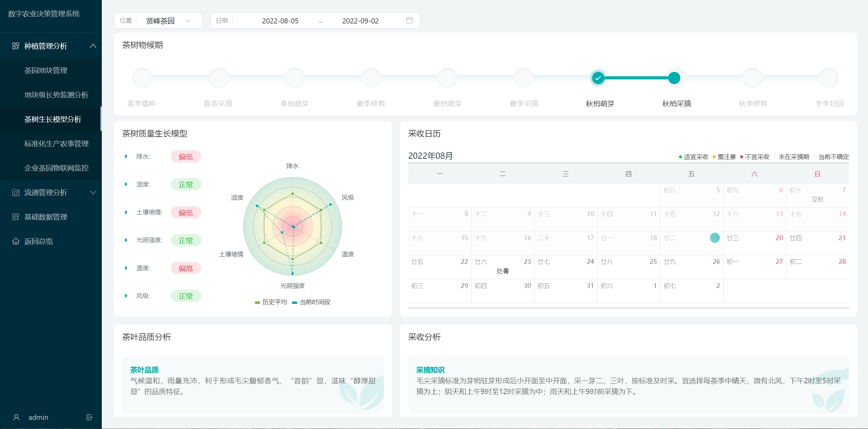Expand the 流通管理分析 menu section

[93, 193]
